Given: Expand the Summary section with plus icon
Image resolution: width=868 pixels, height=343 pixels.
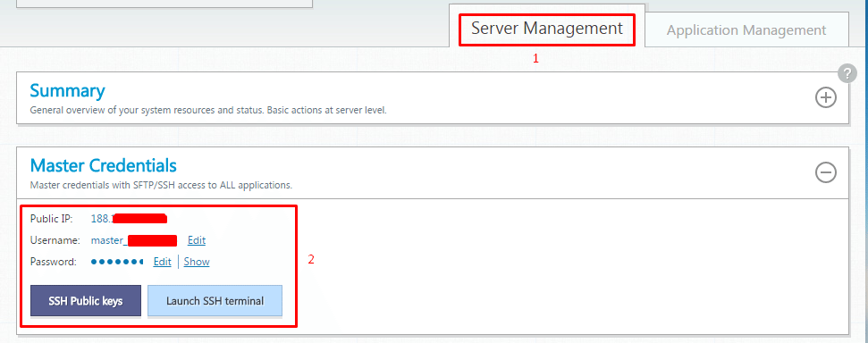Looking at the screenshot, I should [x=825, y=98].
